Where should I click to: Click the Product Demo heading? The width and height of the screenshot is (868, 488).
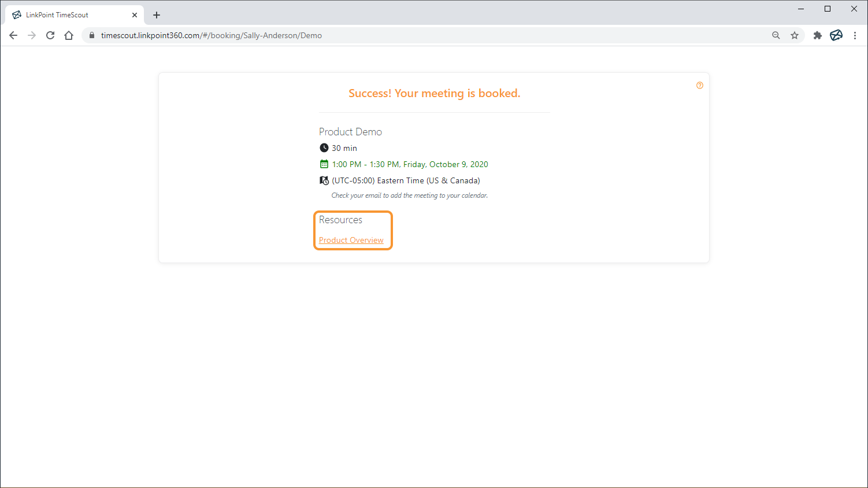(350, 132)
